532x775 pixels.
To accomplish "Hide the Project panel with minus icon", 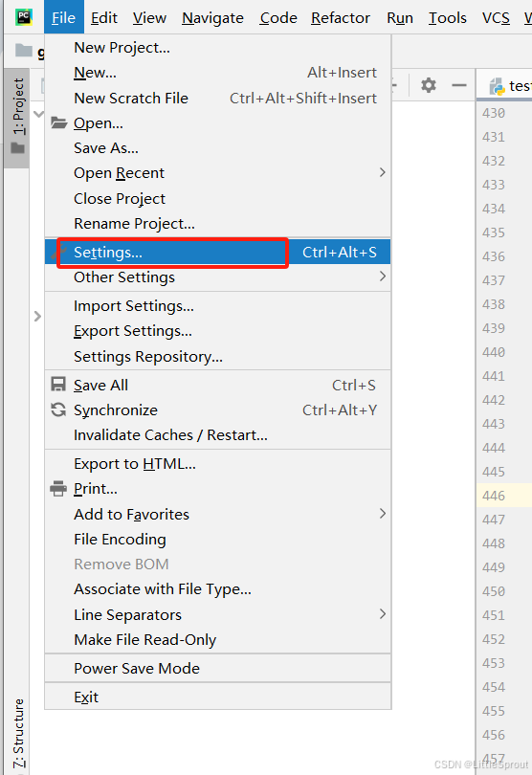I will (x=459, y=85).
